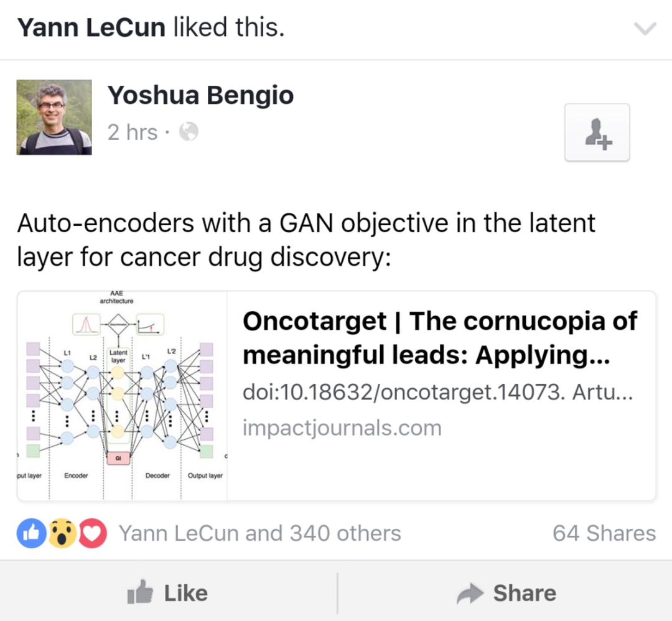Click the add friend icon button

[x=597, y=132]
